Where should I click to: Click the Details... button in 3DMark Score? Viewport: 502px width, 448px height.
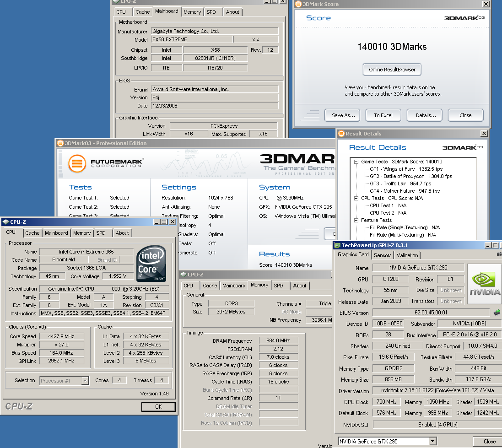coord(425,115)
